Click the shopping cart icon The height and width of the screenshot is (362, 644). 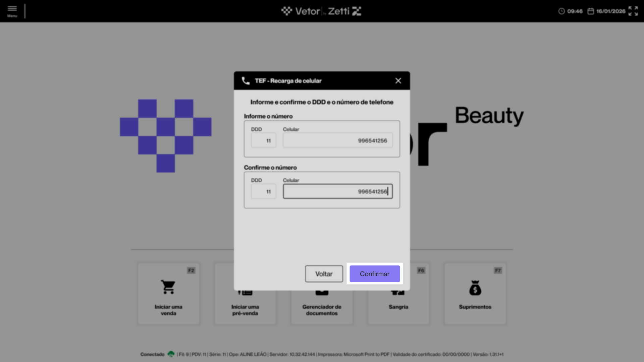click(168, 287)
